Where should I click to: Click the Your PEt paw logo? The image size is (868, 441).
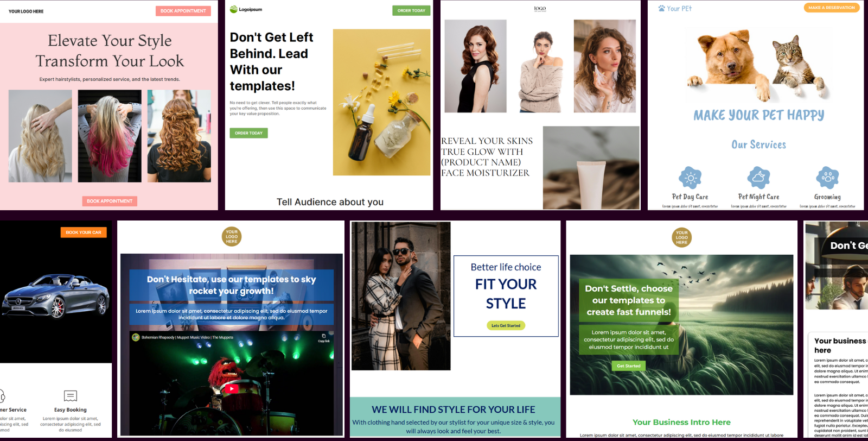(x=661, y=8)
